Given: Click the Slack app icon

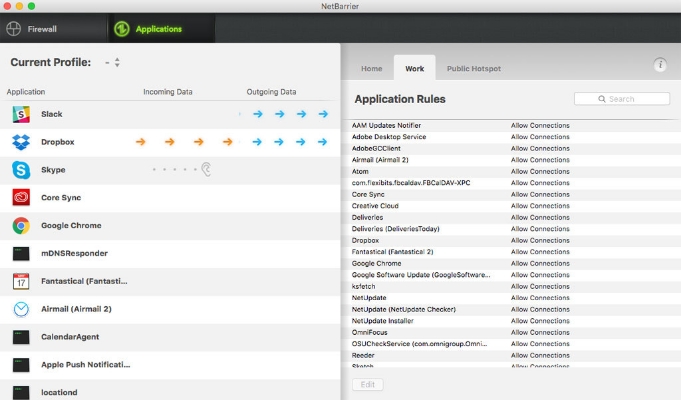Looking at the screenshot, I should (x=21, y=114).
